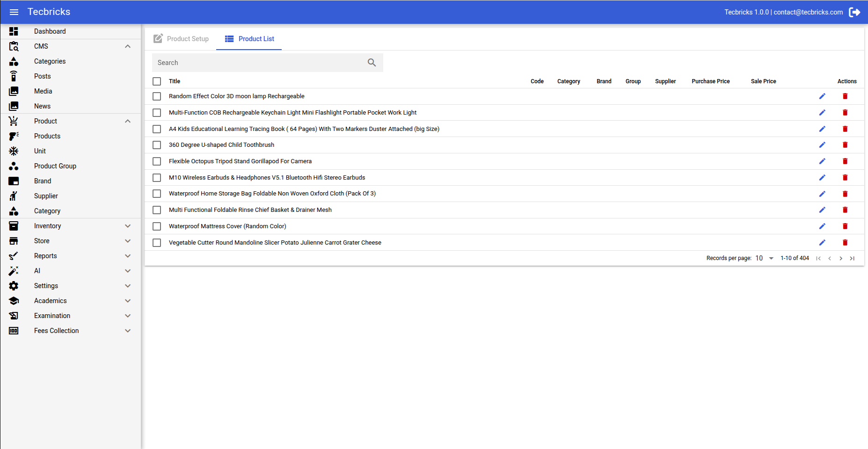Screen dimensions: 868x449
Task: Delete the Multi Functional Foldable Rinse Basket row
Action: coord(845,210)
